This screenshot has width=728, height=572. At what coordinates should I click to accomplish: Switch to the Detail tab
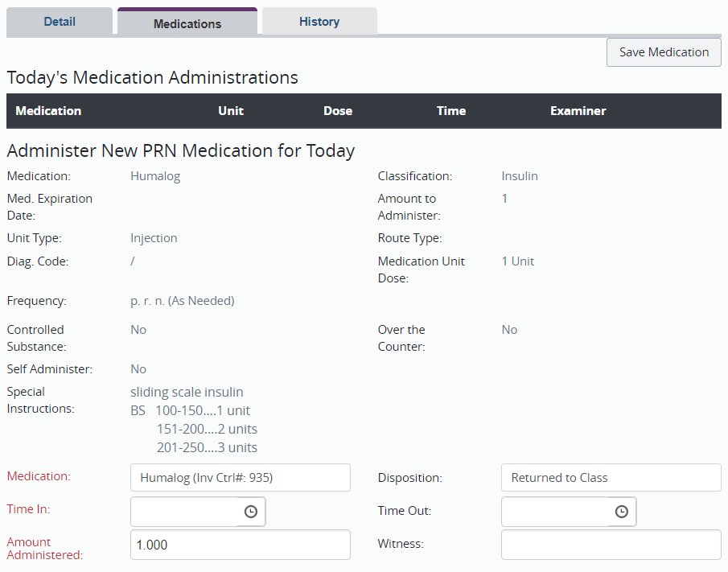(x=60, y=22)
